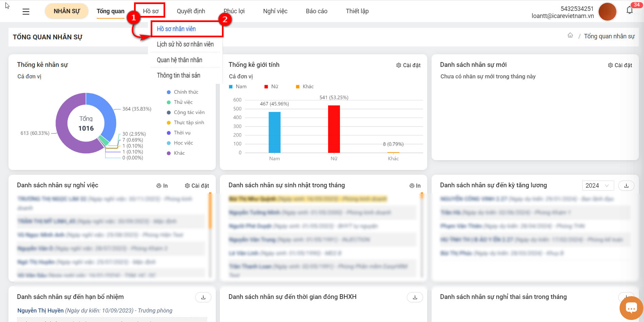The width and height of the screenshot is (644, 322).
Task: Click the red Nữ bar in chart
Action: coord(334,129)
